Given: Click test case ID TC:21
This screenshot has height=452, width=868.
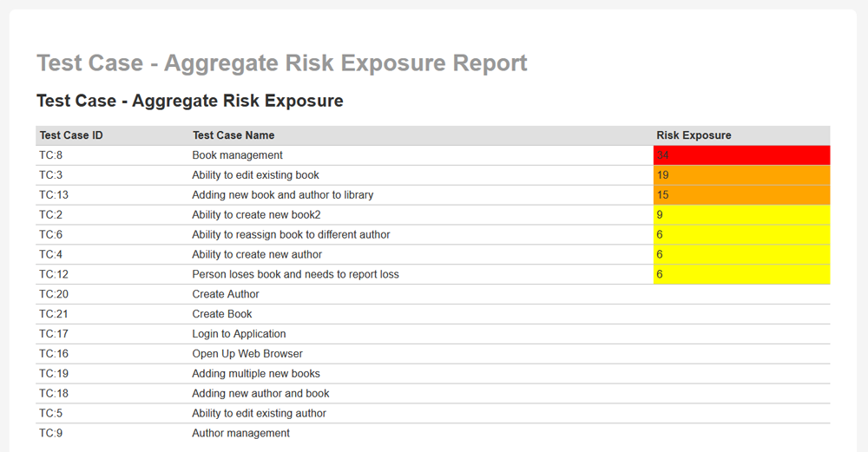Looking at the screenshot, I should 54,314.
